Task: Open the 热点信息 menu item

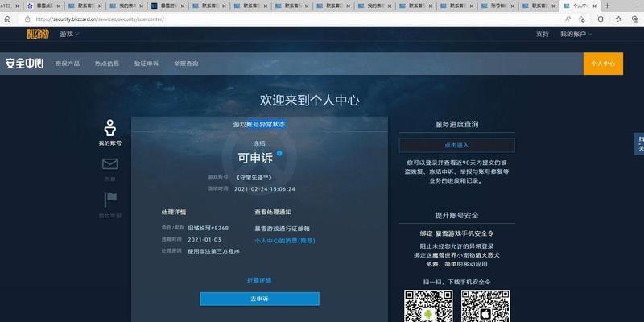Action: click(107, 64)
